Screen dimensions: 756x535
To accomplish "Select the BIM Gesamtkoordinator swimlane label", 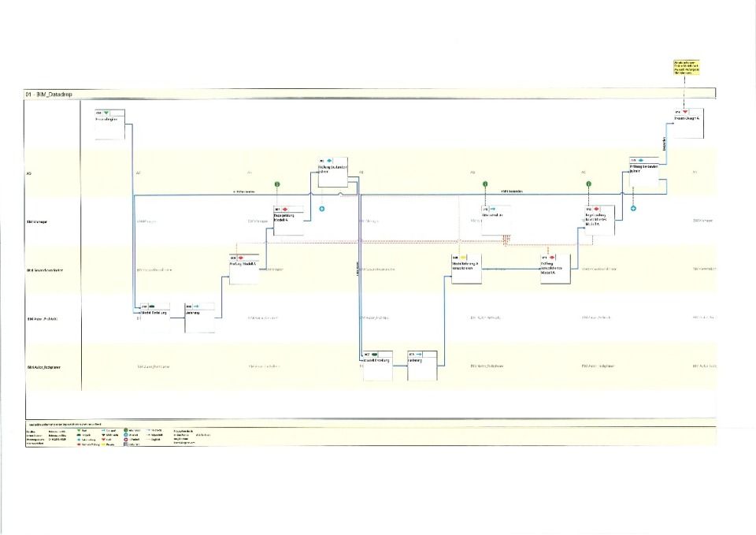I will 45,270.
